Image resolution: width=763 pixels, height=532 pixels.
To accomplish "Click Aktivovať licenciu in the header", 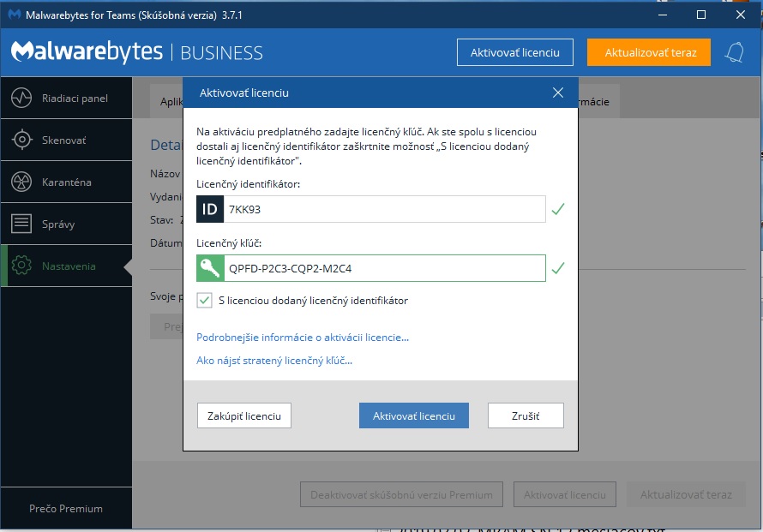I will pos(514,52).
